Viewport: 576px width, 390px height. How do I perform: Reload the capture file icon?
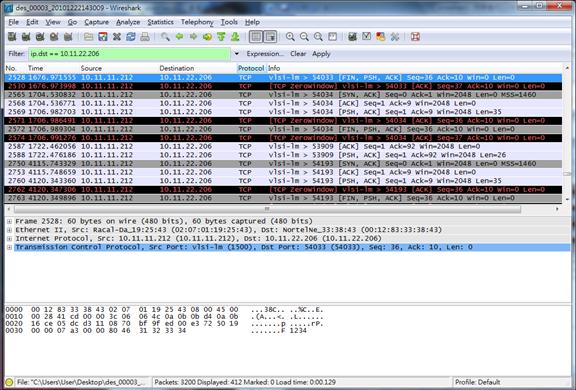131,37
